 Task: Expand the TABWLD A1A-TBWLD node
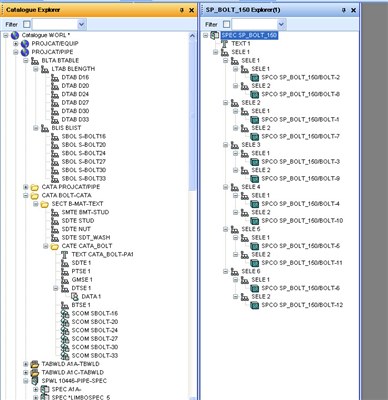[26, 364]
